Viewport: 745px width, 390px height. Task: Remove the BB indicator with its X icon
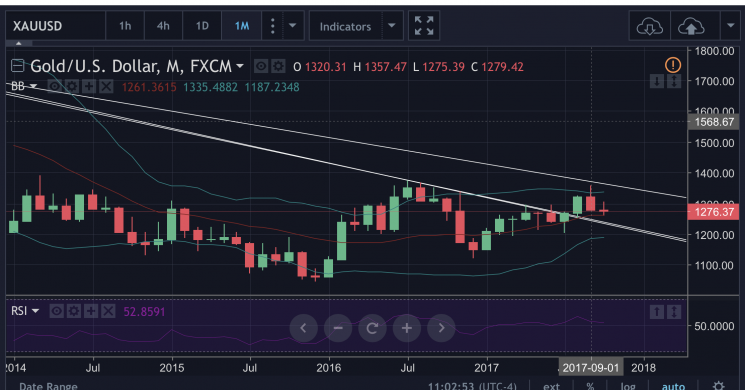(106, 86)
